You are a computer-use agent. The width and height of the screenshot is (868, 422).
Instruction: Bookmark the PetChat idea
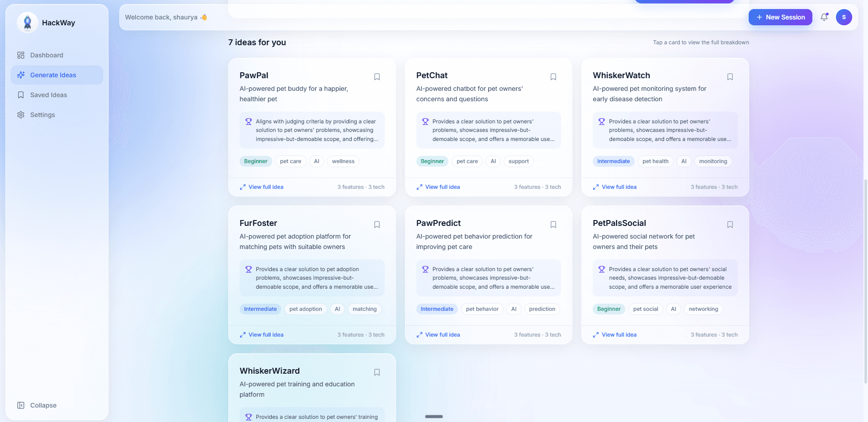pyautogui.click(x=553, y=77)
